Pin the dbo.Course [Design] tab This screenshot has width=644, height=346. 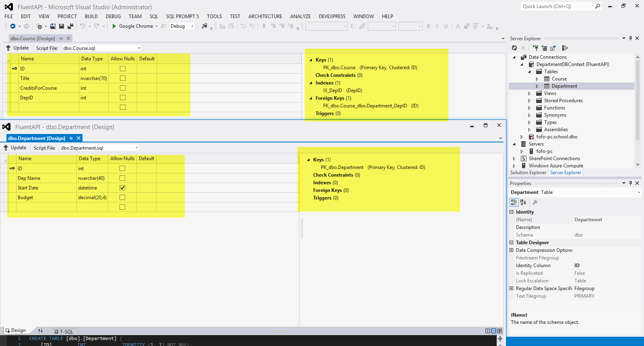click(x=61, y=38)
